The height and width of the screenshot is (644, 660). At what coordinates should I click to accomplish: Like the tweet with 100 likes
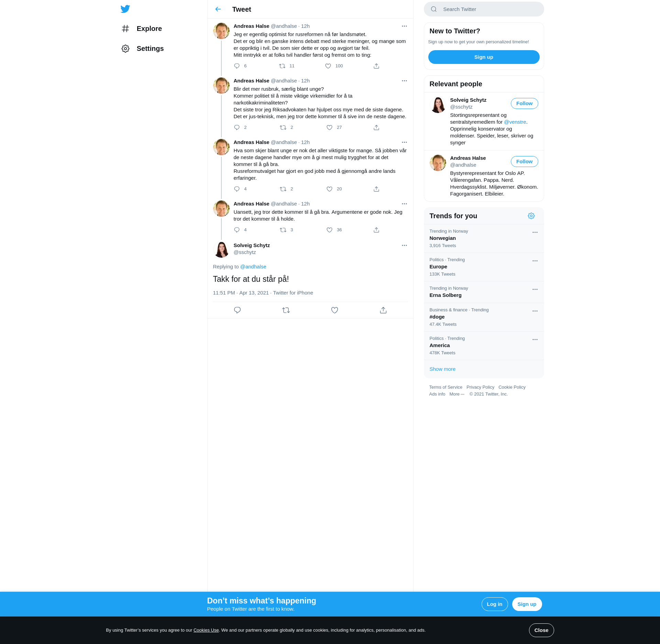coord(328,66)
